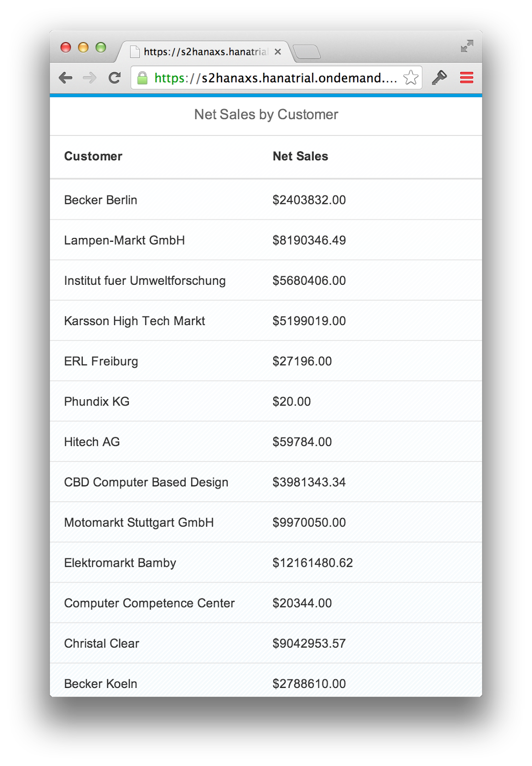Click the browser back arrow
The image size is (532, 766).
pyautogui.click(x=66, y=78)
